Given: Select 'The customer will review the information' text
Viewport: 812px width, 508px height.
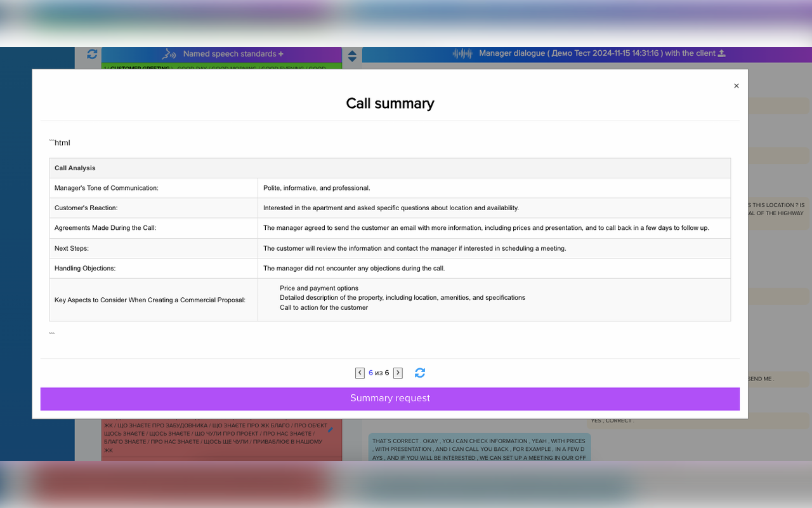Looking at the screenshot, I should point(414,248).
